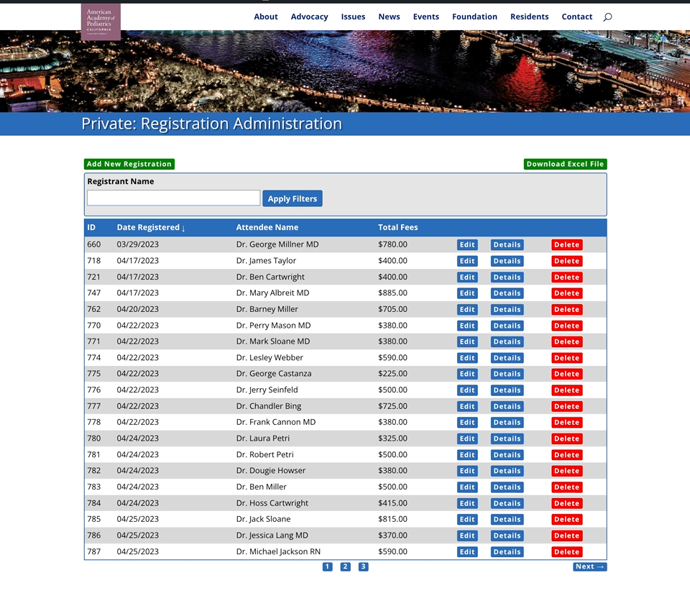Viewport: 690px width, 616px height.
Task: Go to page 2 of results
Action: 346,566
